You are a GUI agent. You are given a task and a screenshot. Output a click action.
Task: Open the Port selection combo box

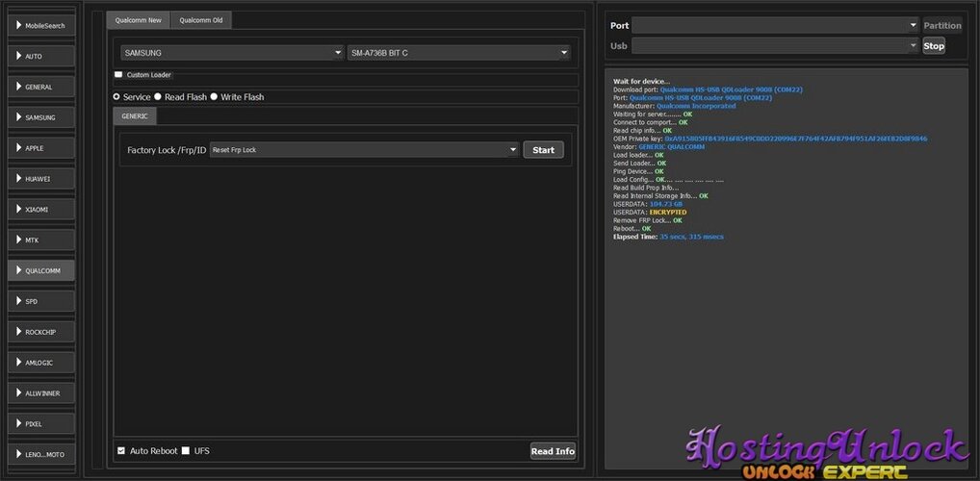774,26
